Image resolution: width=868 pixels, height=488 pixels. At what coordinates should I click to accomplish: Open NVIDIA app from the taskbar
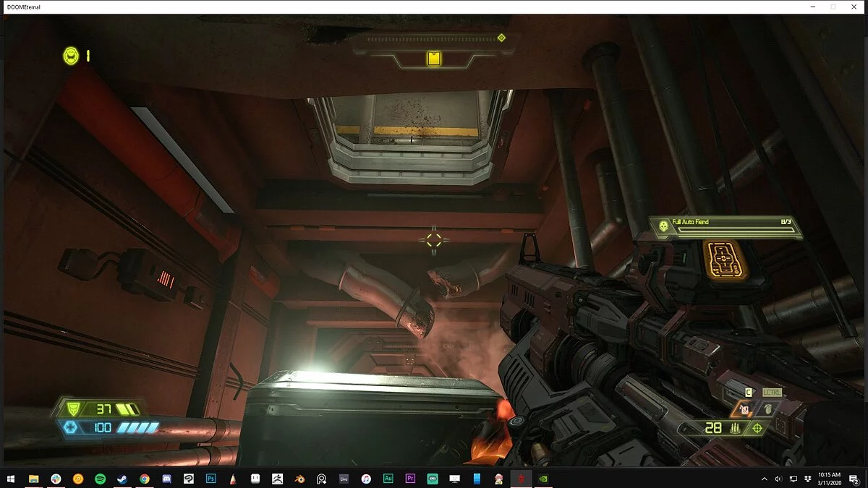coord(544,479)
